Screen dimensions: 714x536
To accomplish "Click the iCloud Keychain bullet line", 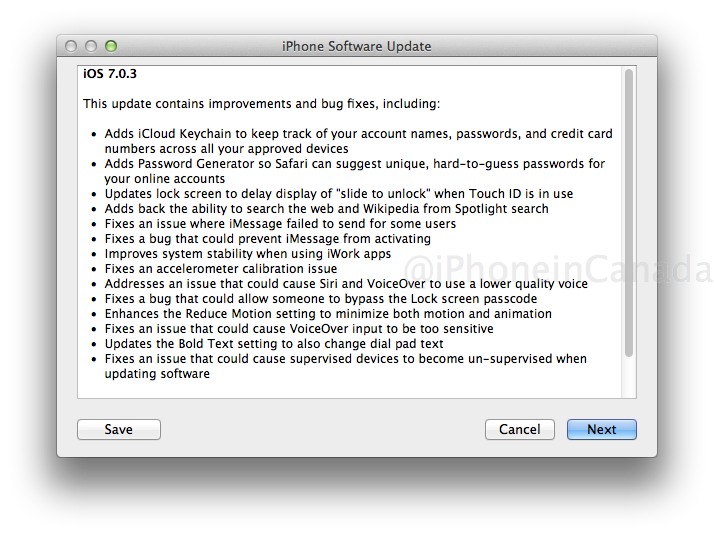I will click(358, 141).
